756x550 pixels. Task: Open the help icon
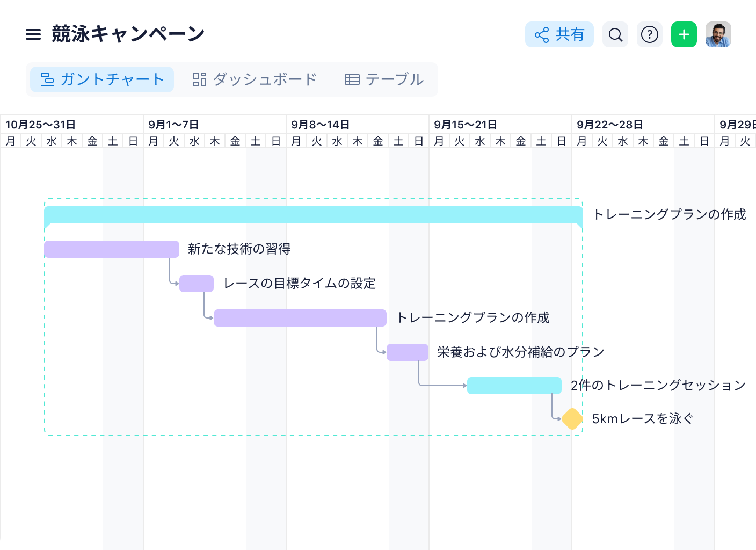pos(650,34)
